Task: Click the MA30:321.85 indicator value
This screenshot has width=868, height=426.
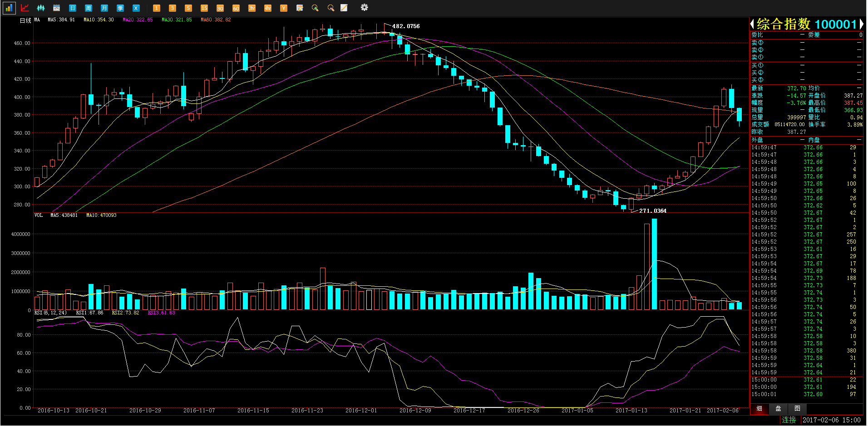Action: [x=177, y=20]
